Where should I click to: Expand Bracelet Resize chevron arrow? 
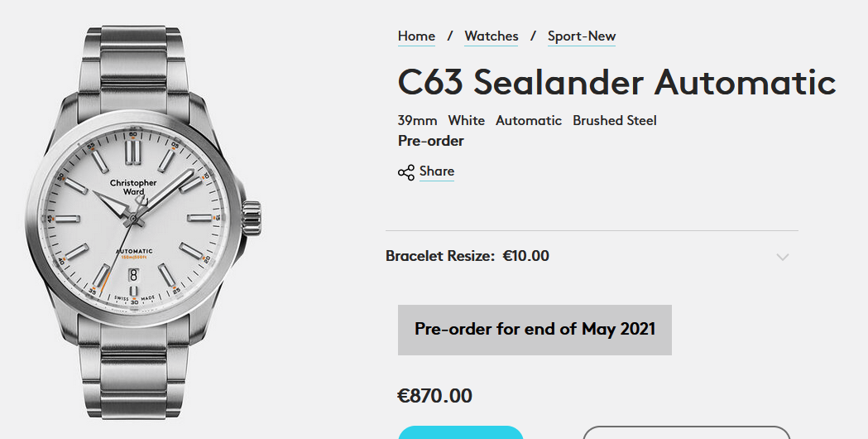(782, 257)
